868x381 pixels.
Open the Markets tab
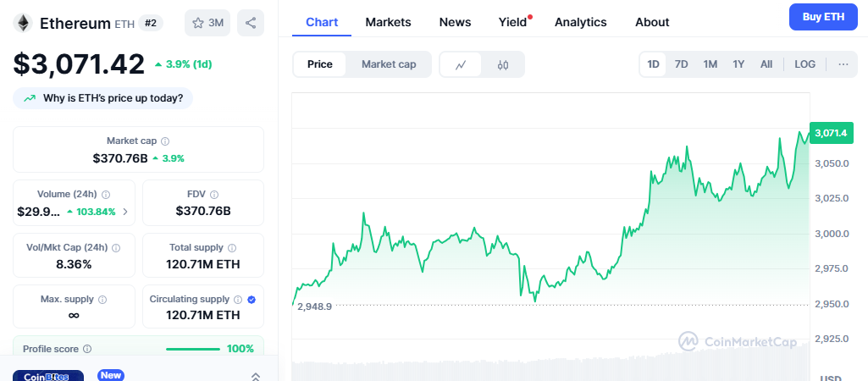(388, 22)
